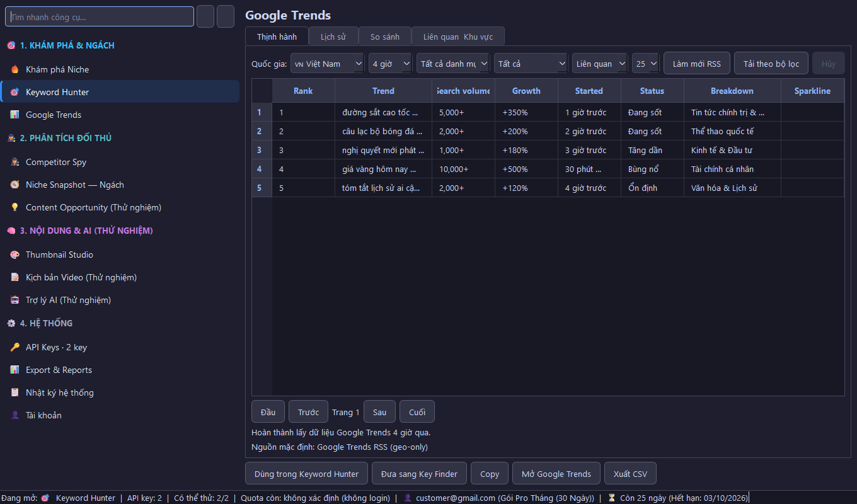Open the Quốc gia dropdown showing Việt Nam
Screen dimensions: 857x504
coord(327,64)
